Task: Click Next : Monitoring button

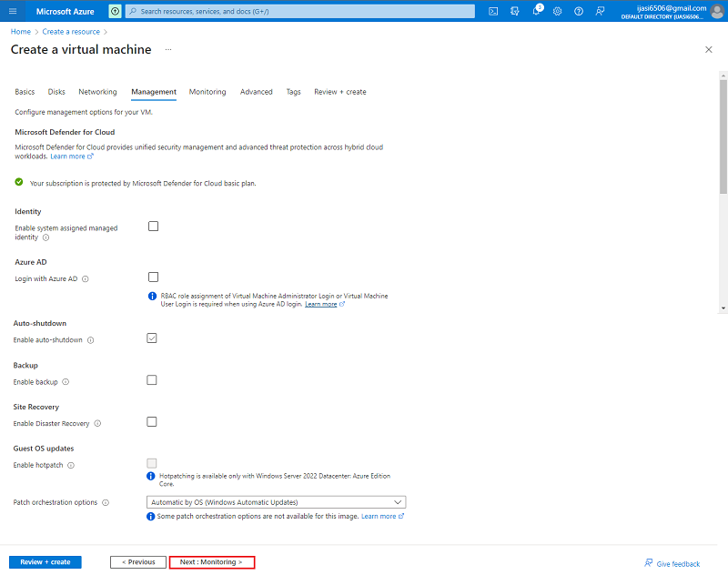Action: (x=211, y=561)
